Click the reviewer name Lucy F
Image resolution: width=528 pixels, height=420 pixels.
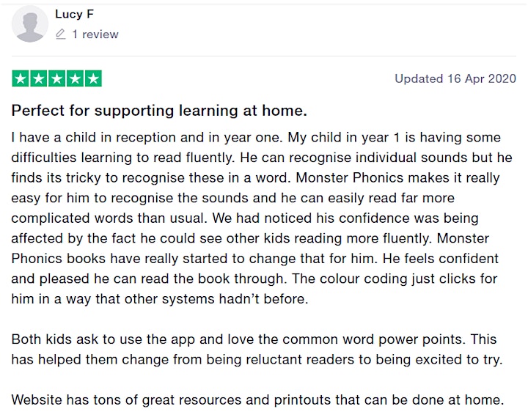74,14
